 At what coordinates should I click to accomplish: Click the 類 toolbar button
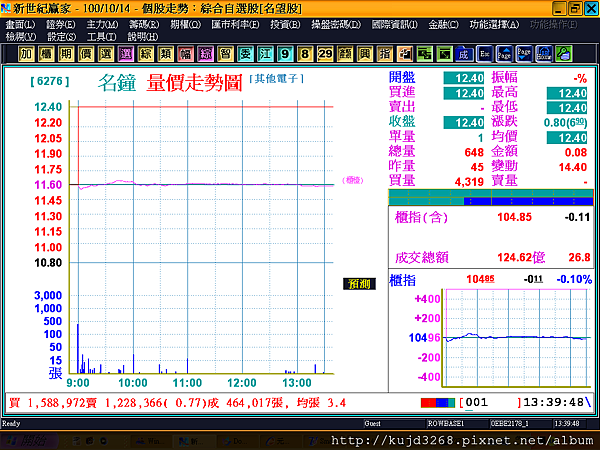click(165, 54)
